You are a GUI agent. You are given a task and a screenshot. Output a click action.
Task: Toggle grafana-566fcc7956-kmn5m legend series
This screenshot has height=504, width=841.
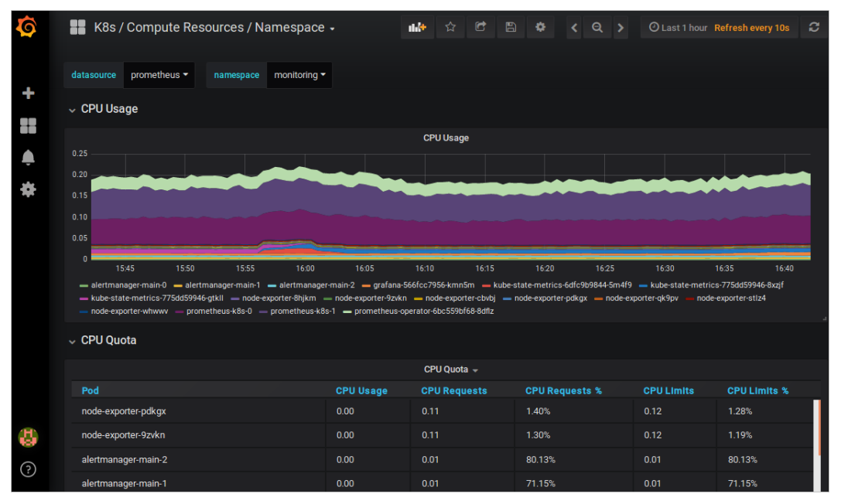(423, 285)
